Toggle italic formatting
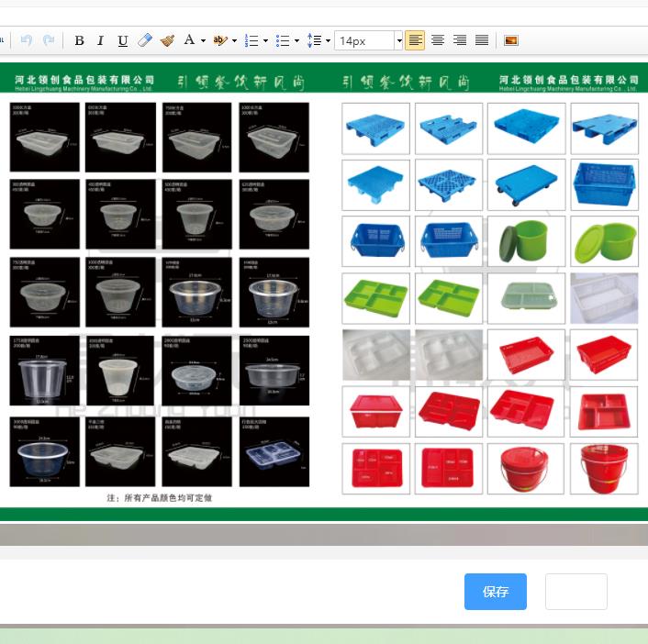Screen dimensions: 648x644 (x=101, y=40)
